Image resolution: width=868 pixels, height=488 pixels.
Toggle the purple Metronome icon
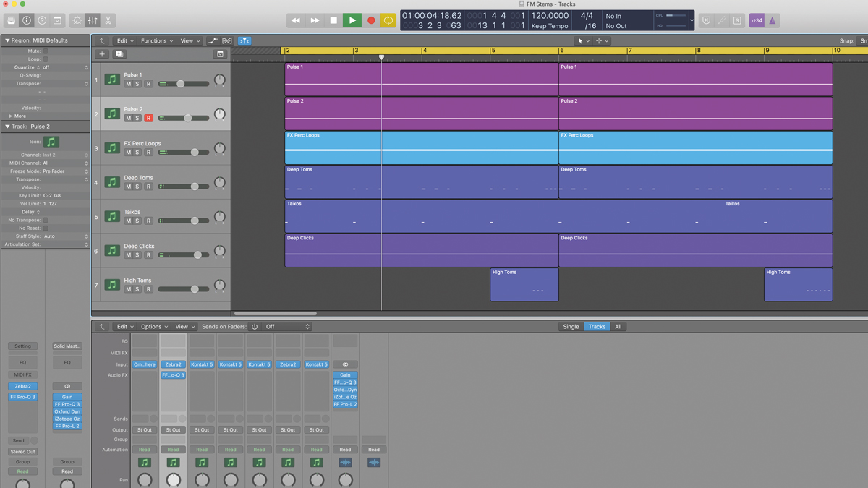point(772,21)
